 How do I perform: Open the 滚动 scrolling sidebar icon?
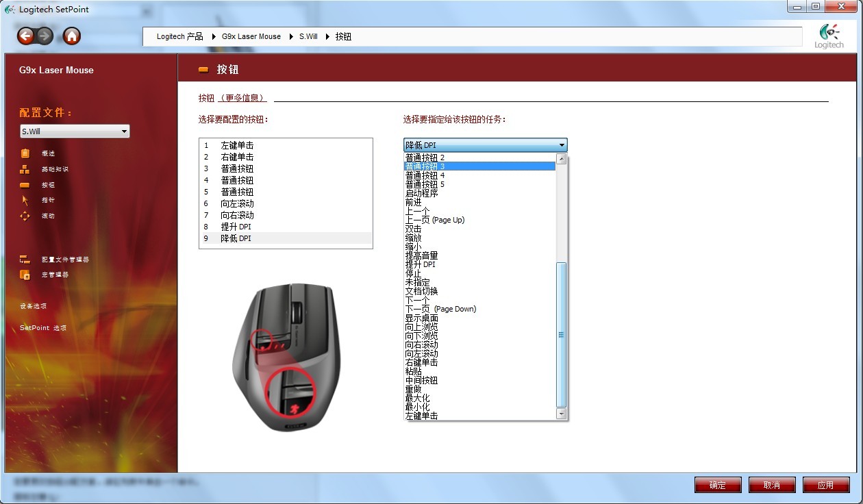click(25, 216)
